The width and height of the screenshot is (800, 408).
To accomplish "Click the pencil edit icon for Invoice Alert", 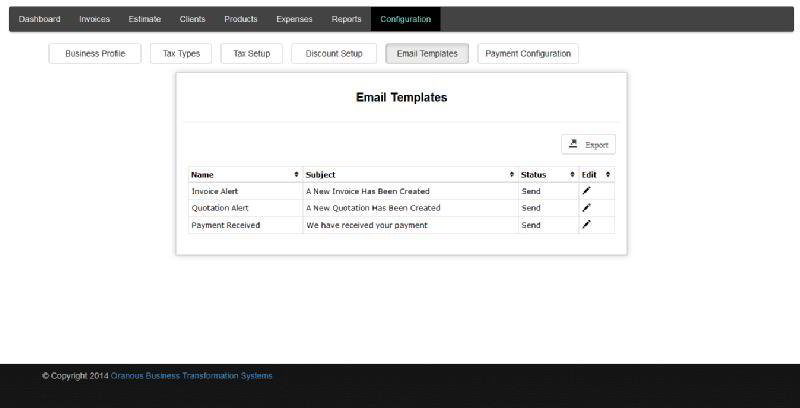I will (x=587, y=190).
